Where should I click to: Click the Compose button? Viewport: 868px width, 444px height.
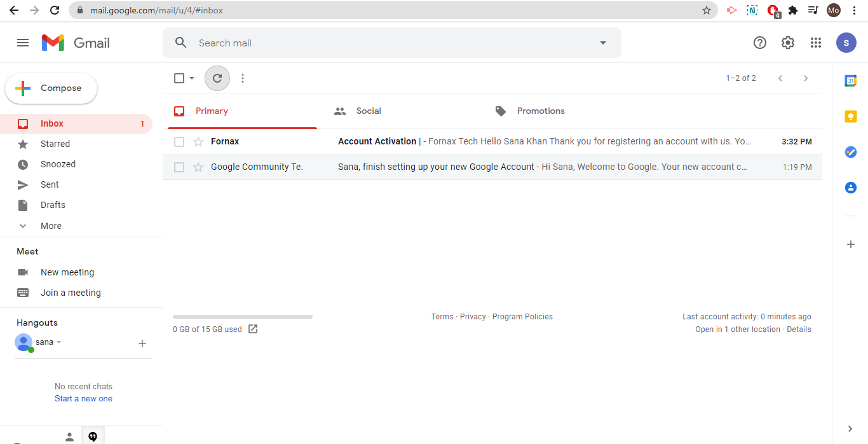pyautogui.click(x=51, y=88)
